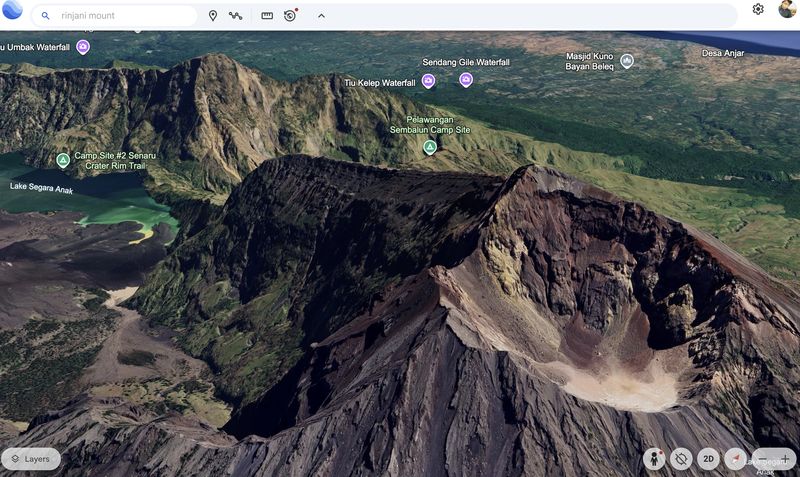Screen dimensions: 800x477
Task: Click 'Masjid Kuno Bayan Beleq' label text
Action: (589, 61)
